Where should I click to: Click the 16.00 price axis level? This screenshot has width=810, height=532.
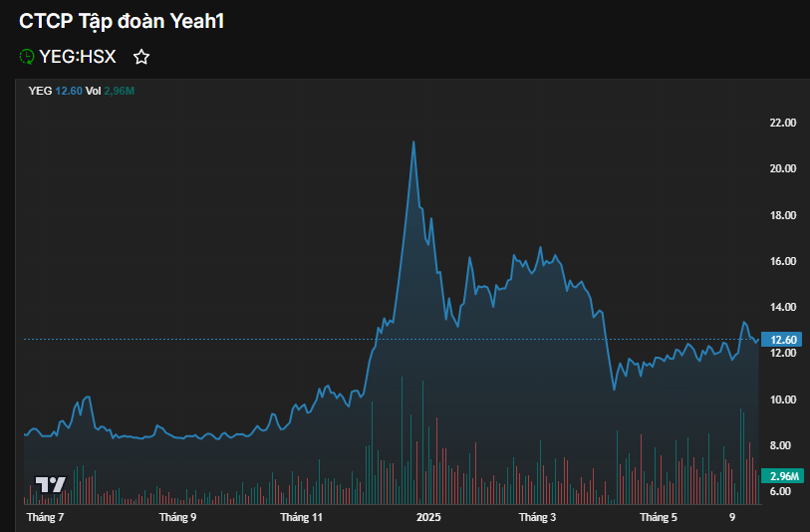click(782, 261)
